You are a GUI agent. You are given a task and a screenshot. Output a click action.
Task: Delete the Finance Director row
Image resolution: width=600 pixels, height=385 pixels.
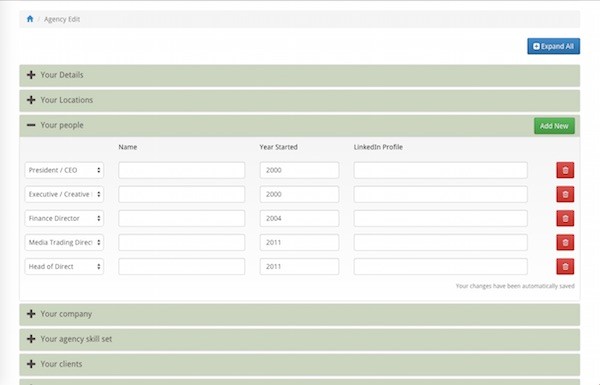point(565,219)
